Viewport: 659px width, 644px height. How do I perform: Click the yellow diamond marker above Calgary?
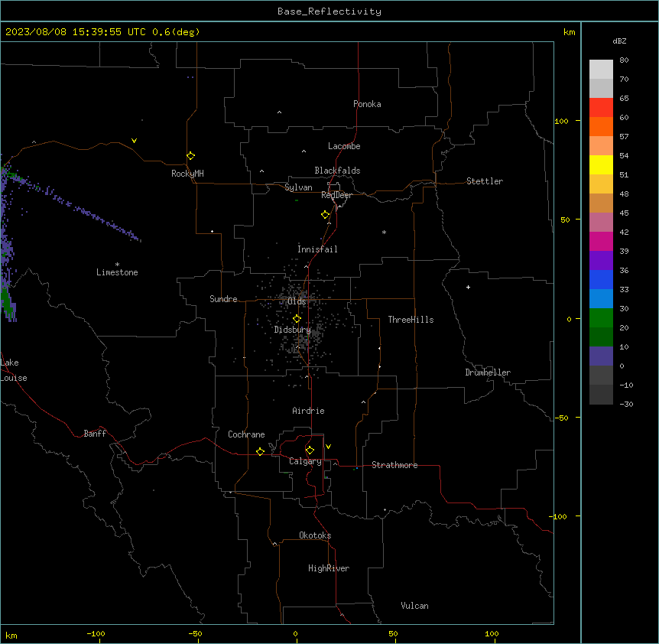point(310,450)
